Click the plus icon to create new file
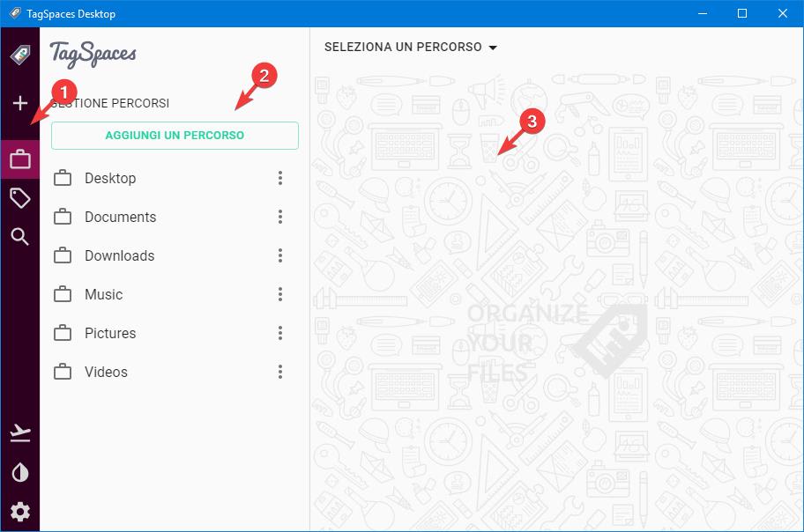 point(20,103)
